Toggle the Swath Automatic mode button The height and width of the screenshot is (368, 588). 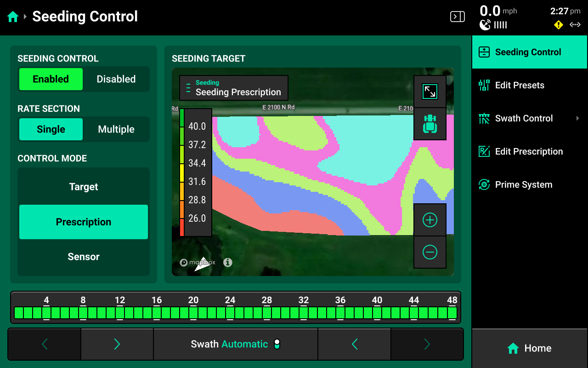click(x=235, y=344)
